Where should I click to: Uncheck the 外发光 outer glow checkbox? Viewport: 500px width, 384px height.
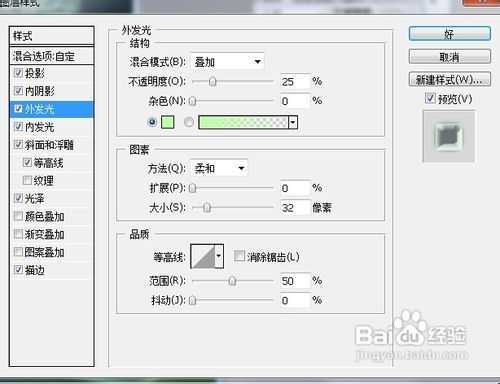pyautogui.click(x=18, y=109)
